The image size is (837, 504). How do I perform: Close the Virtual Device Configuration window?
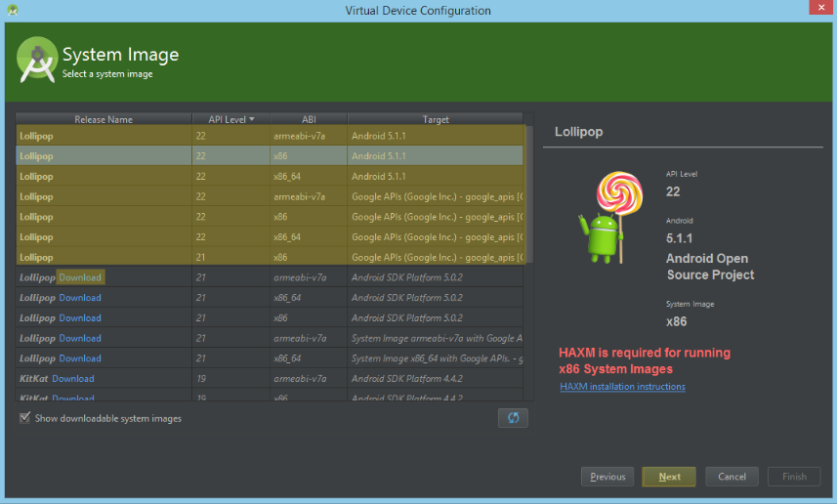tap(821, 8)
